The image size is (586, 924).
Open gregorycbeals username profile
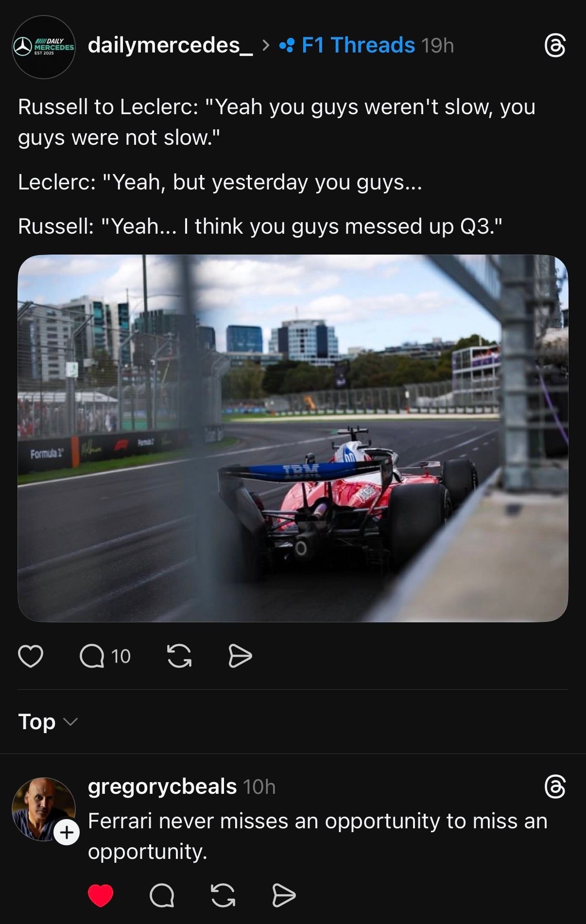pyautogui.click(x=162, y=787)
